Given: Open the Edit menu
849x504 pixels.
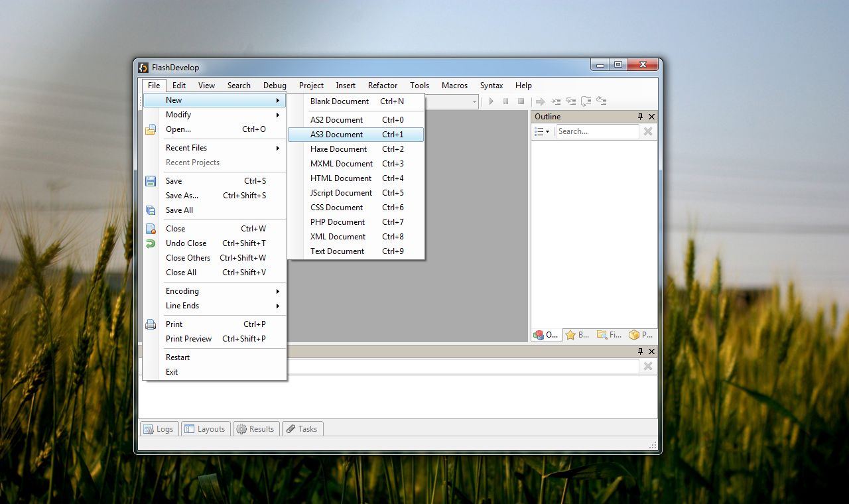Looking at the screenshot, I should (179, 86).
